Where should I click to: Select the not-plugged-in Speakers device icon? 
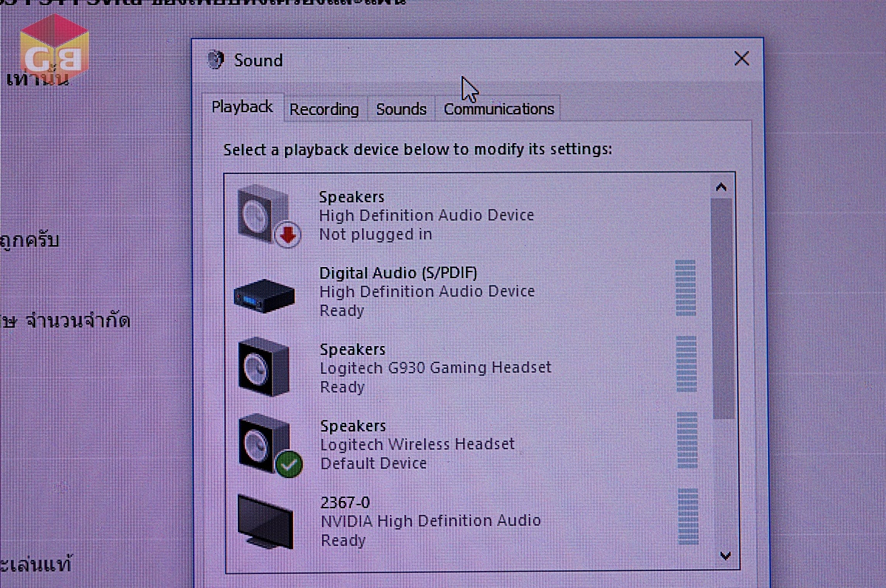click(x=269, y=215)
